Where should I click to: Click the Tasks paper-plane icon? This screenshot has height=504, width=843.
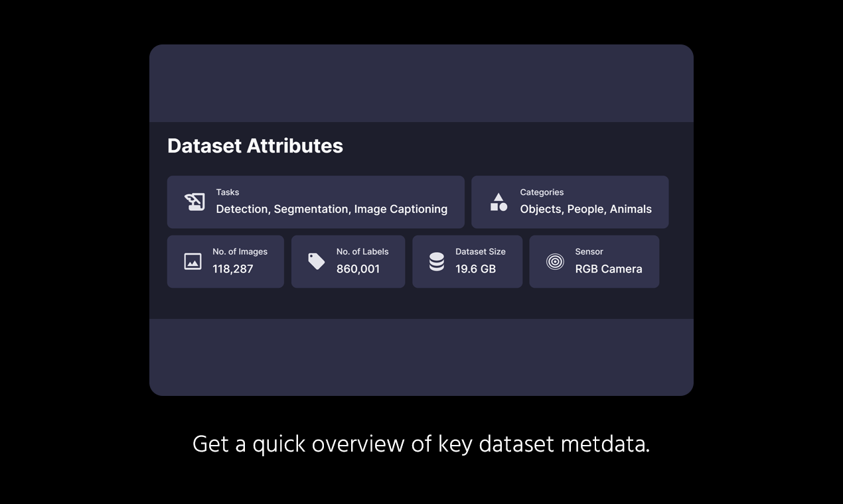point(194,202)
